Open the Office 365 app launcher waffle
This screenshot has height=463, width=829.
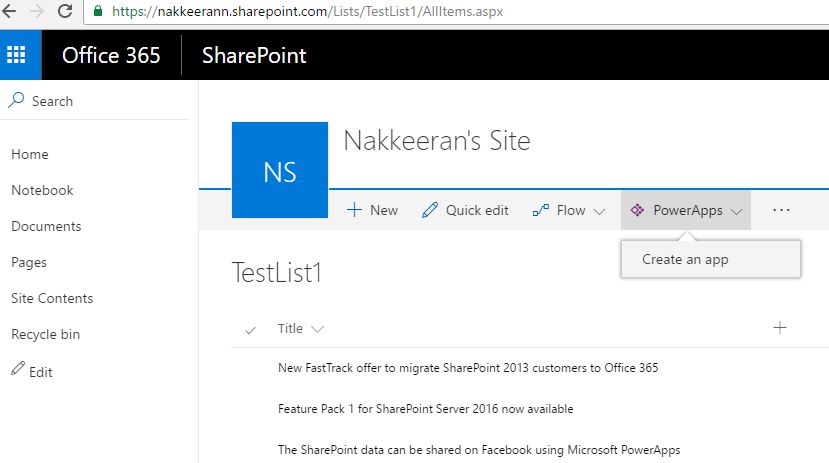20,55
